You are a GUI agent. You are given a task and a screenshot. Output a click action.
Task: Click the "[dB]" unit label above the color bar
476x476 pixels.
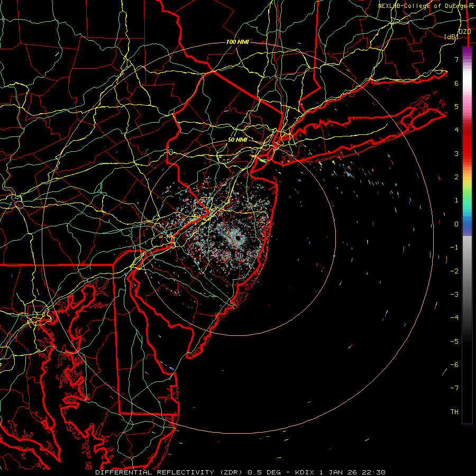click(x=451, y=36)
